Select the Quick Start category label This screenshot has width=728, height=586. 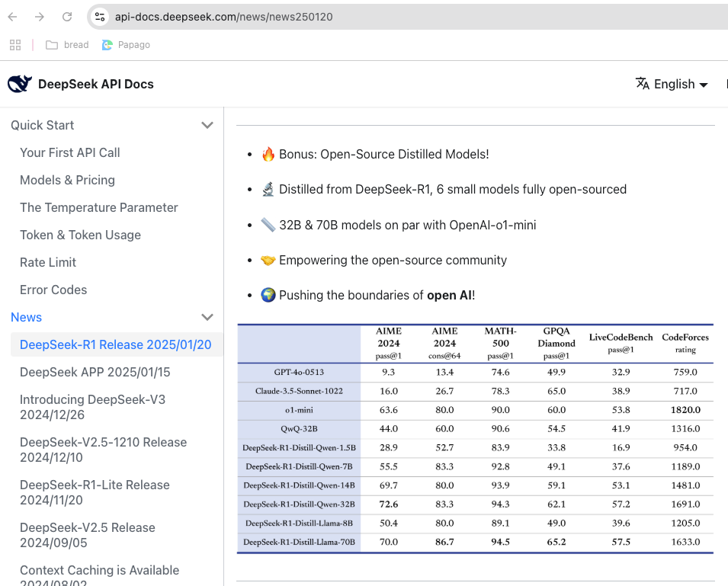[x=42, y=125]
